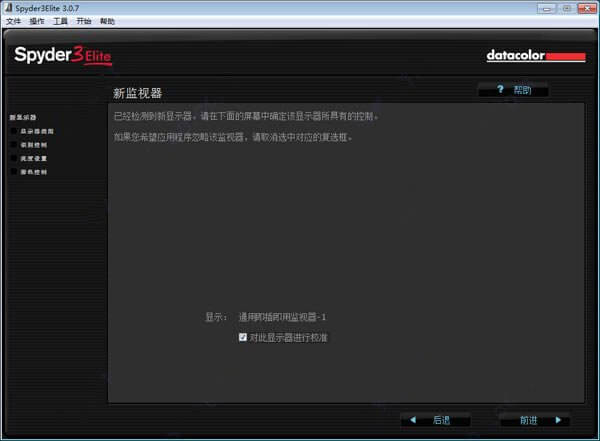
Task: Click the app icon in title bar
Action: (x=8, y=7)
